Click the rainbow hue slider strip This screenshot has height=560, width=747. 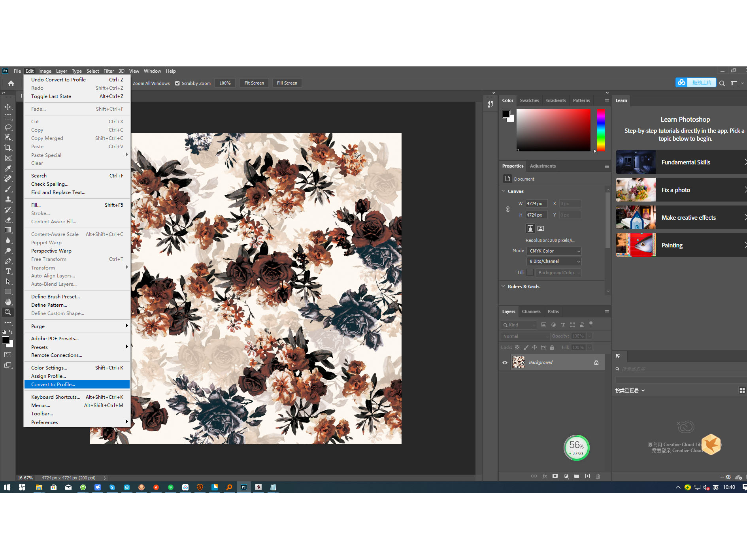601,130
